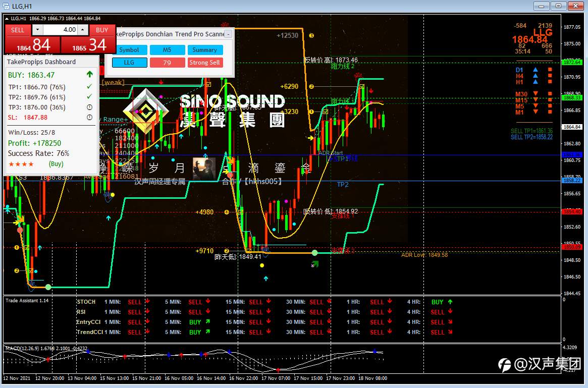Click the yellow circled 1 marker beside +3230

pos(311,112)
